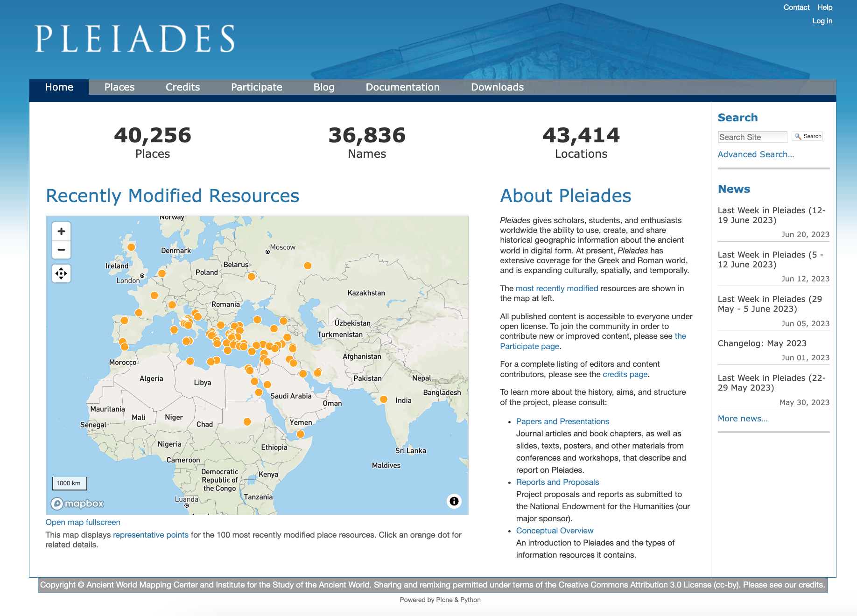Click More news link

[x=743, y=419]
